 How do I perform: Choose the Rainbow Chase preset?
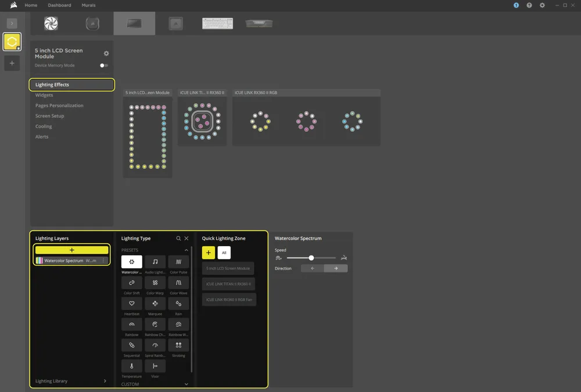point(155,324)
